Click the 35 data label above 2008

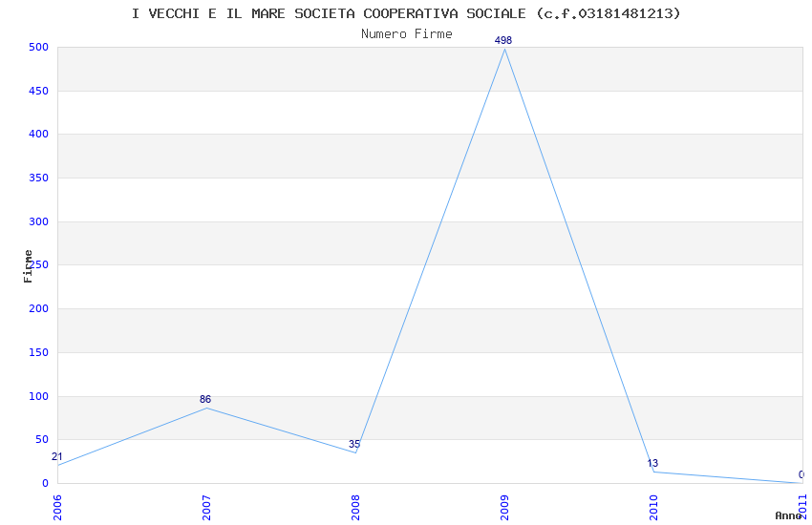(354, 444)
